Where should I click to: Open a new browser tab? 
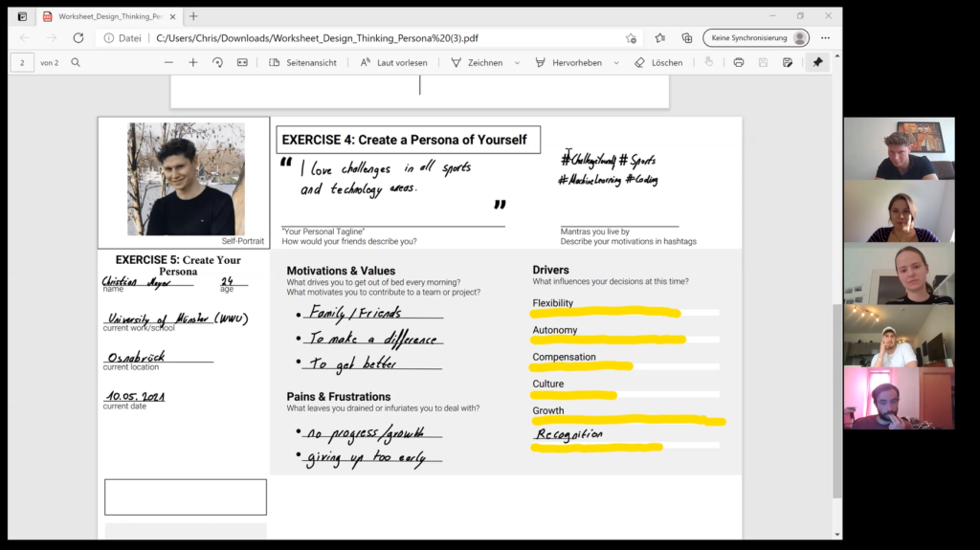pos(193,16)
